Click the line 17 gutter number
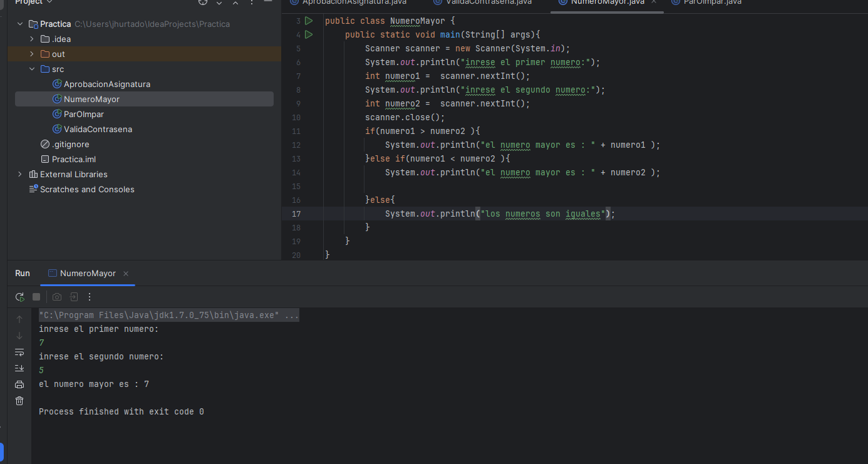The width and height of the screenshot is (868, 464). [x=296, y=214]
